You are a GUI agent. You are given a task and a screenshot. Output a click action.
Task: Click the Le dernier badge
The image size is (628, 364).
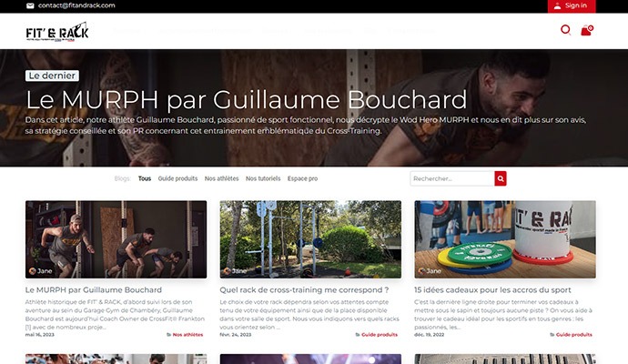tap(52, 76)
